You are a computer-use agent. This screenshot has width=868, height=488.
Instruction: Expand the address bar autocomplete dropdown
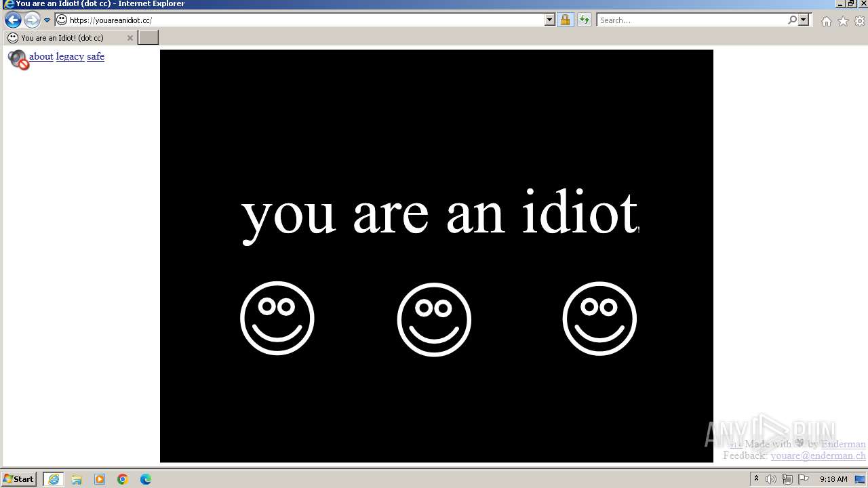[x=550, y=20]
